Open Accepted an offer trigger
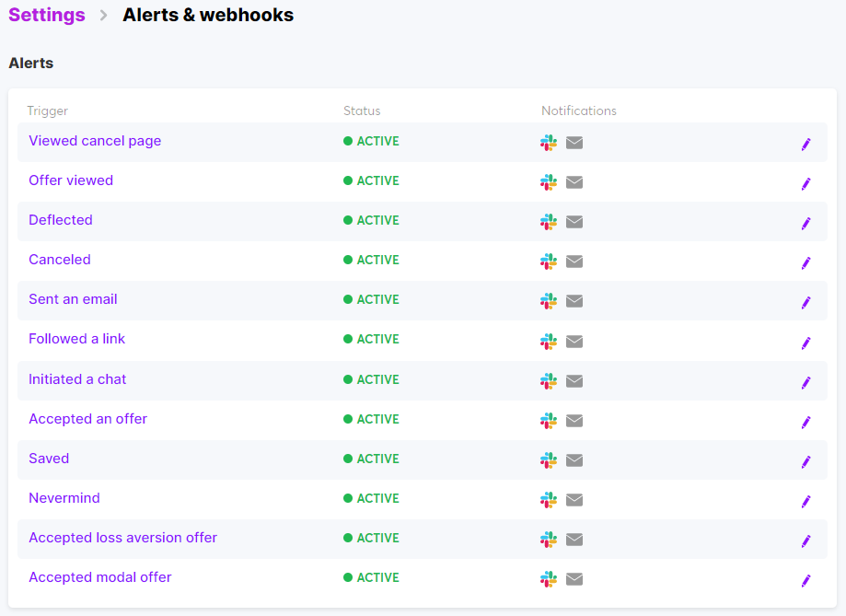Image resolution: width=846 pixels, height=616 pixels. (x=88, y=419)
